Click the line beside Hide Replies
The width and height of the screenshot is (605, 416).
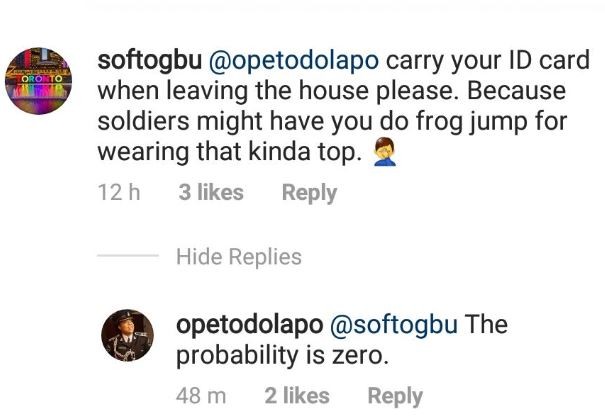click(x=128, y=258)
